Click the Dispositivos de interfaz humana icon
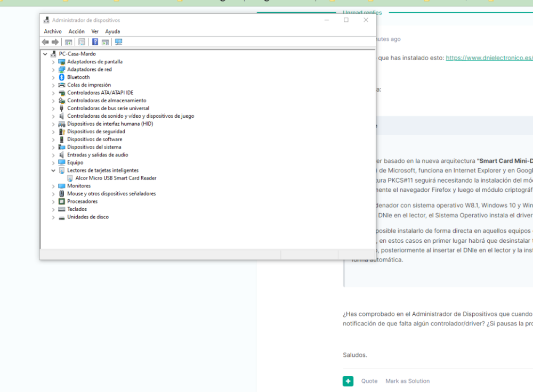Screen dimensions: 533x392 pos(61,124)
